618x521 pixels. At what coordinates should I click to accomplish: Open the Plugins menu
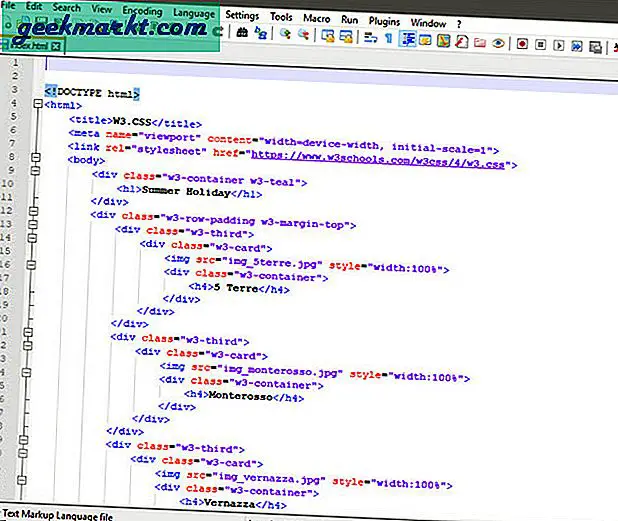384,21
